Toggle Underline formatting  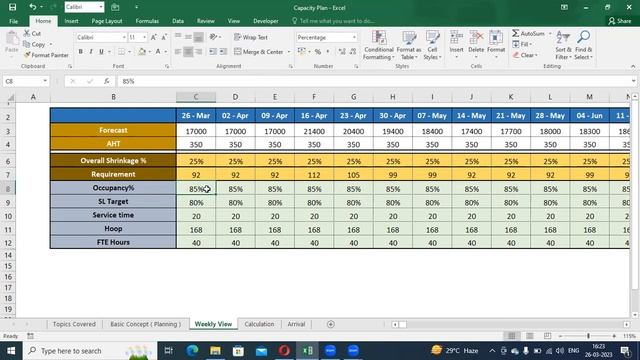(x=101, y=52)
